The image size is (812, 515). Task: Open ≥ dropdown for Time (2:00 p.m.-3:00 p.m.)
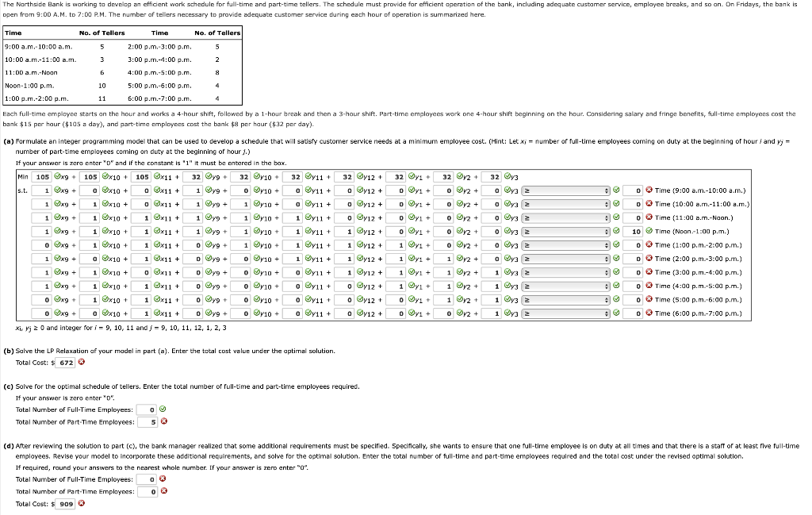coord(565,259)
